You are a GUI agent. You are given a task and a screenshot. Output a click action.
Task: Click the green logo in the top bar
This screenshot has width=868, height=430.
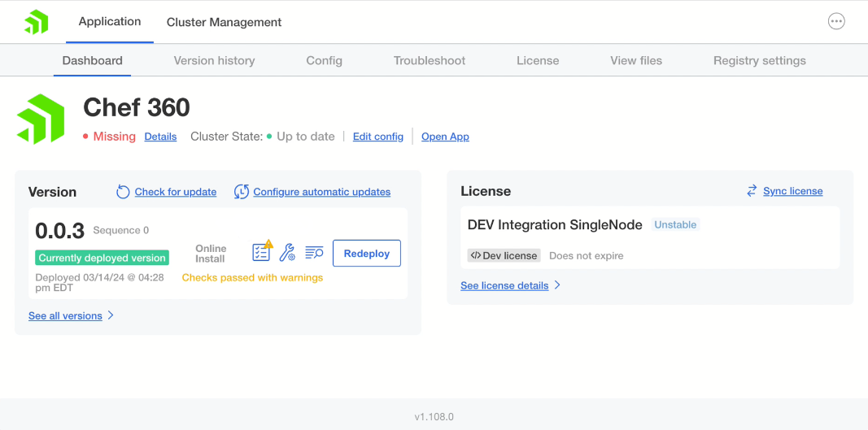37,22
